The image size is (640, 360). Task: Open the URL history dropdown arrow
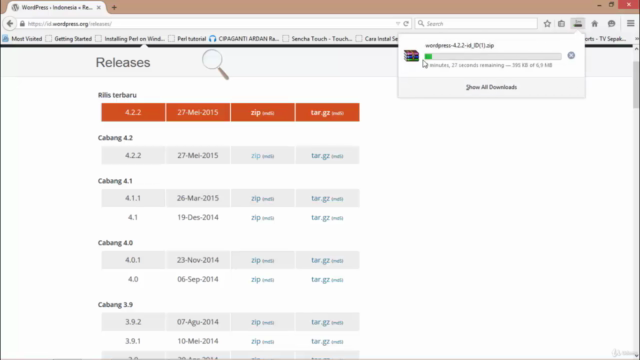tap(398, 24)
